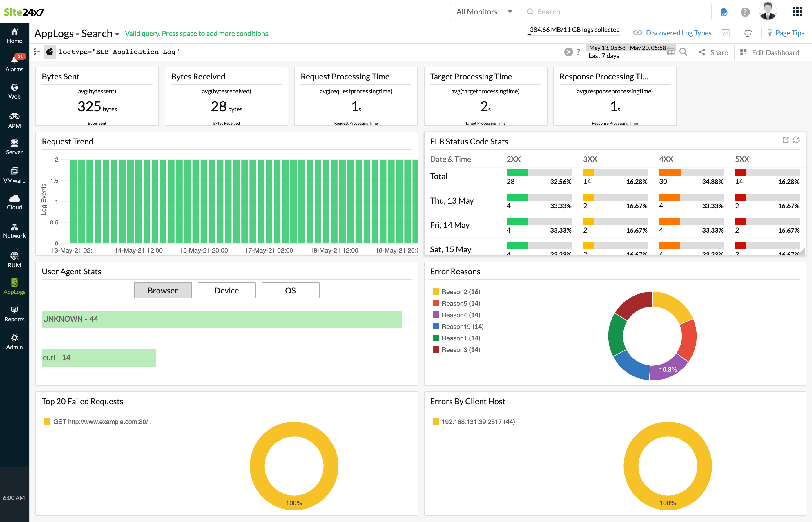Toggle the OS tab in User Agent Stats
Screen dimensions: 812x522
(290, 290)
